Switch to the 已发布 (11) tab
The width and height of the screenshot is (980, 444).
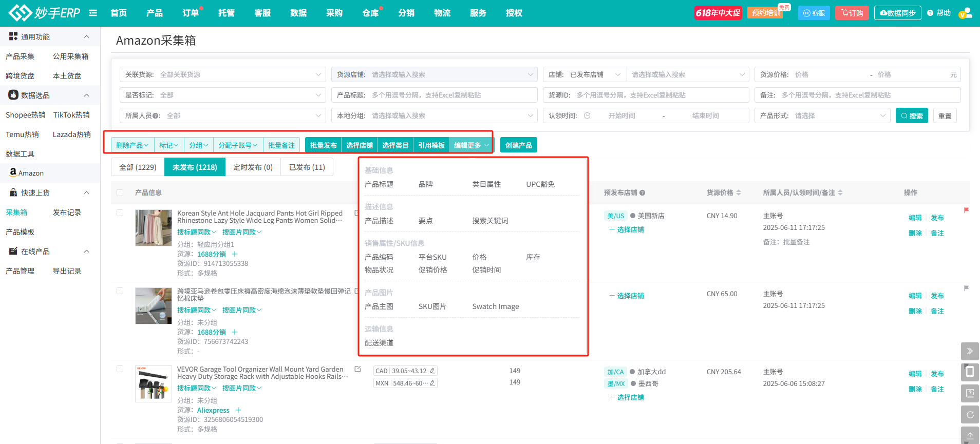coord(307,167)
